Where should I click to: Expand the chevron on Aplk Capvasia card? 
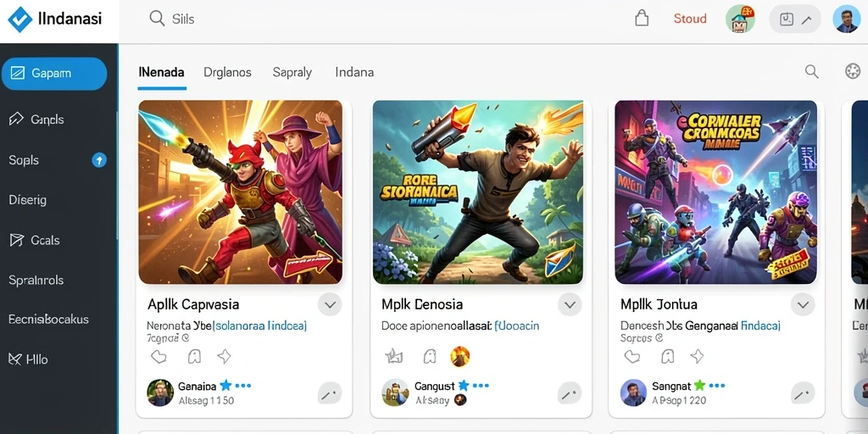click(x=330, y=304)
